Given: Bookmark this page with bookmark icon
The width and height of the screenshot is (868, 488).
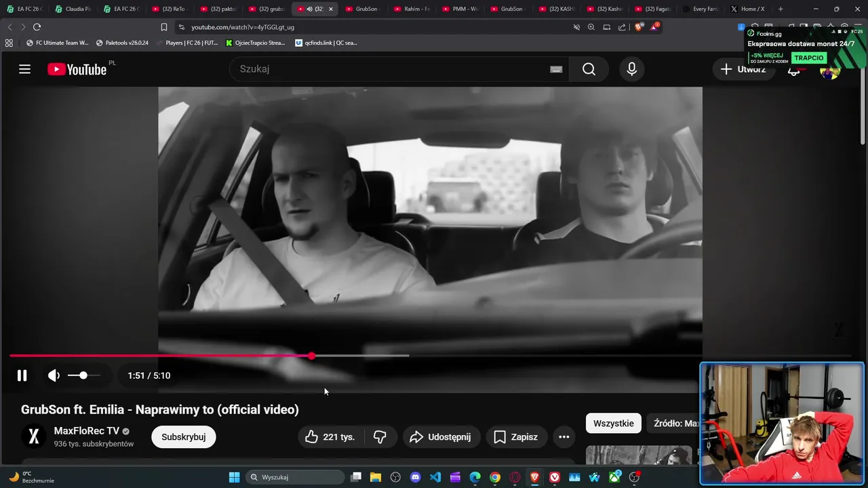Looking at the screenshot, I should point(164,27).
